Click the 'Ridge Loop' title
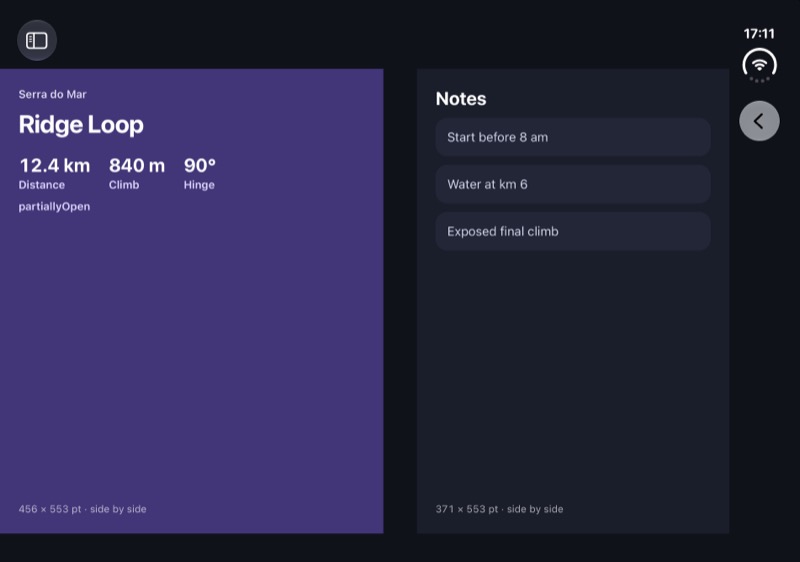Screen dimensions: 800x562 [x=81, y=125]
